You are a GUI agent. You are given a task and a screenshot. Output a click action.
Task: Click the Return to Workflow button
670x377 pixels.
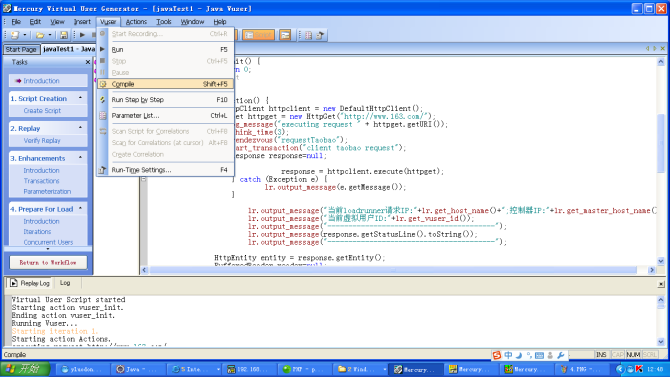[x=48, y=262]
